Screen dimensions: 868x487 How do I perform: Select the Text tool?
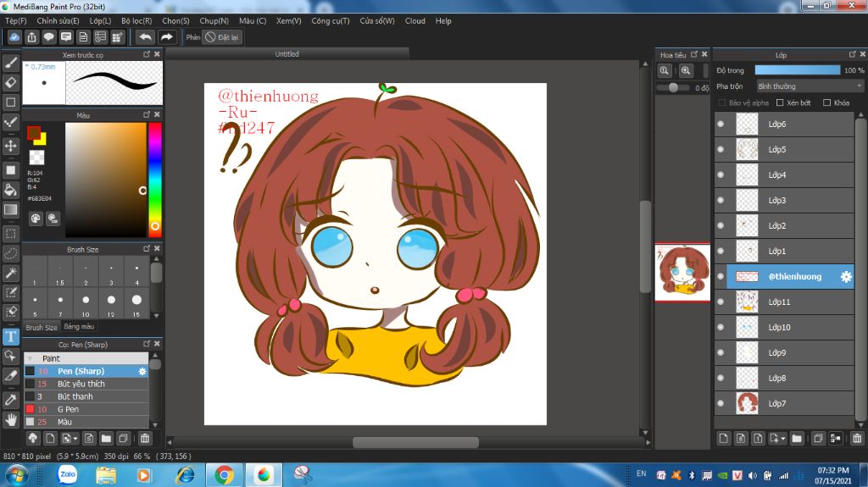pyautogui.click(x=10, y=336)
